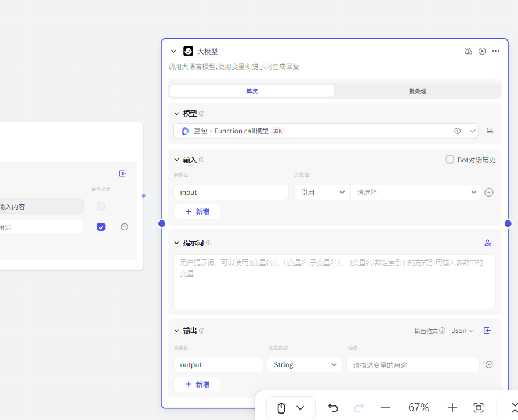
Task: Click the left input port of 大模型 node
Action: click(x=162, y=224)
